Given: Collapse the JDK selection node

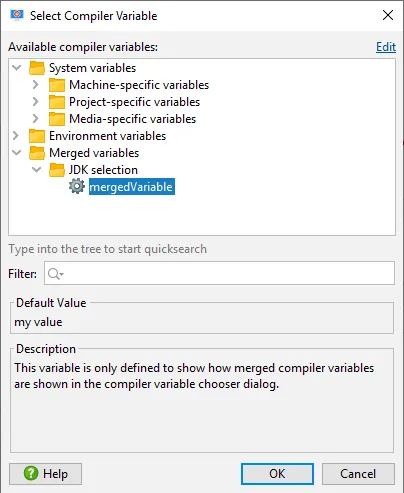Looking at the screenshot, I should [36, 170].
